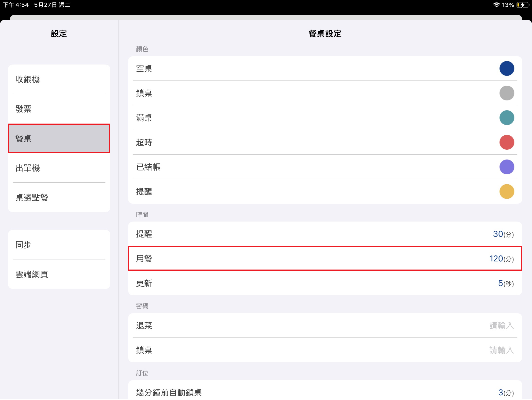Image resolution: width=532 pixels, height=400 pixels.
Task: Tap the 滿桌 teal color swatch
Action: click(507, 118)
